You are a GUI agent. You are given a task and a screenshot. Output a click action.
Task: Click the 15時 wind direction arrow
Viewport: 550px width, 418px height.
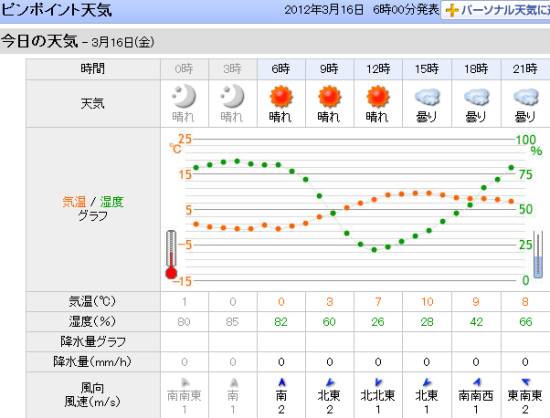[x=427, y=383]
